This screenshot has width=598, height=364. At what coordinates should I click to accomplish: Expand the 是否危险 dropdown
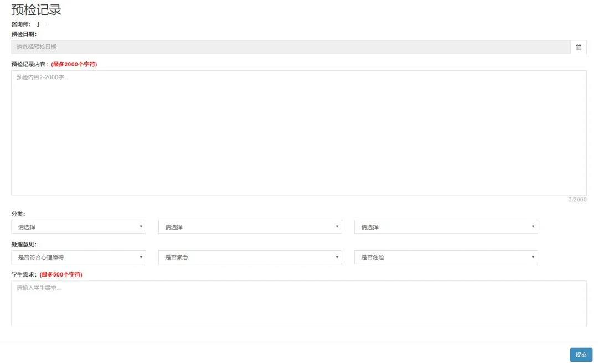pos(446,257)
